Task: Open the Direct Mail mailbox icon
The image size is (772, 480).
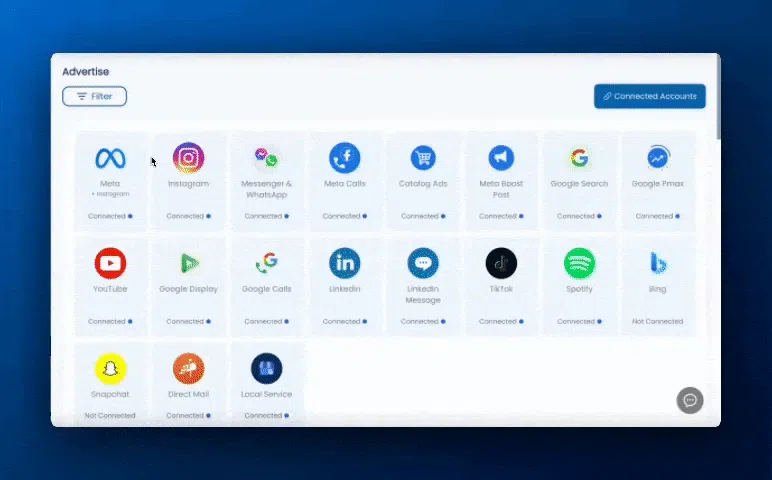Action: pyautogui.click(x=189, y=369)
